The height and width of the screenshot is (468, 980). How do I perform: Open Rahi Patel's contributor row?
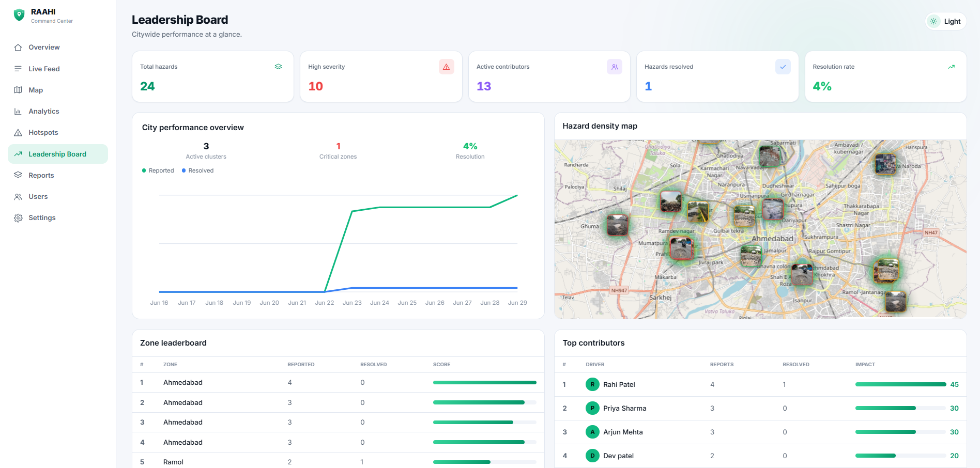coord(760,384)
